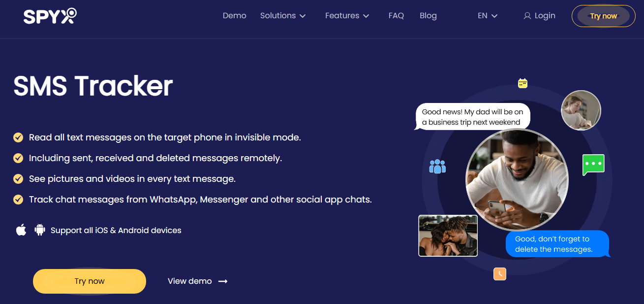Click the orange clock icon

(500, 273)
